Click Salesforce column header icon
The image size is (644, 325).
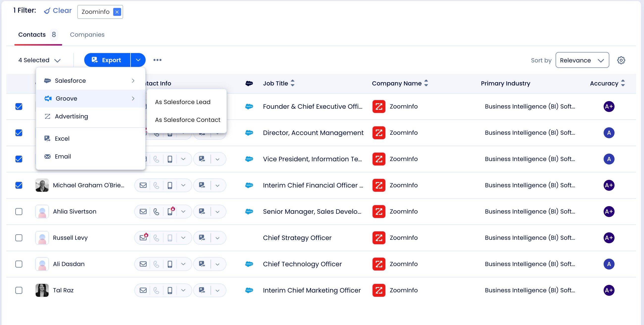click(x=249, y=83)
